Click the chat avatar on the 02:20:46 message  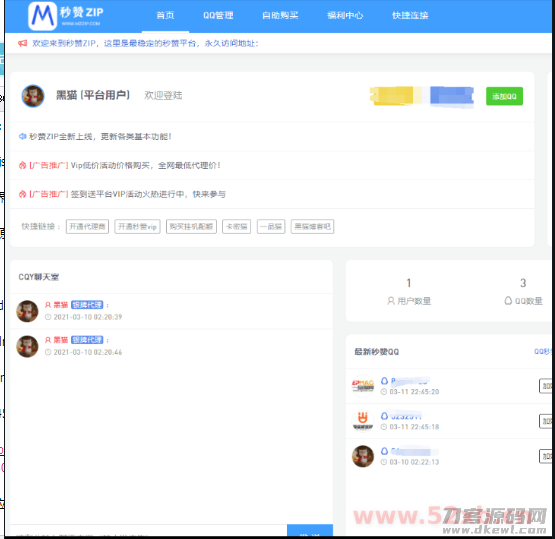[x=27, y=346]
